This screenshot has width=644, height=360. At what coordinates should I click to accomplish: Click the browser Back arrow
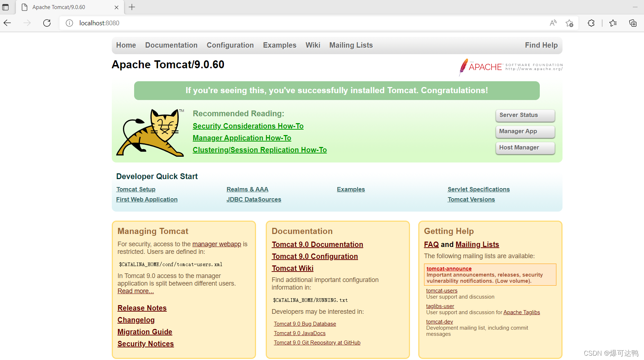[8, 23]
